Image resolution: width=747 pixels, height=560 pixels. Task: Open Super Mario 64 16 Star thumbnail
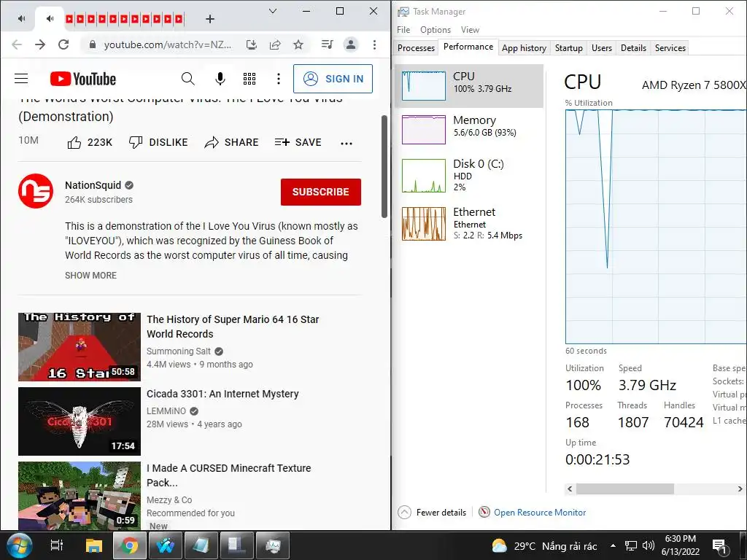(x=80, y=347)
